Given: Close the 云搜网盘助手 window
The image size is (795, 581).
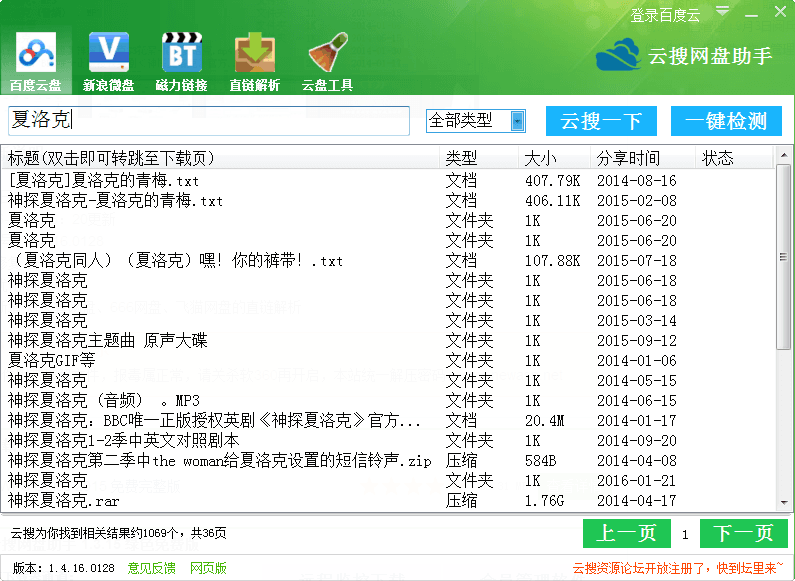Looking at the screenshot, I should 780,11.
